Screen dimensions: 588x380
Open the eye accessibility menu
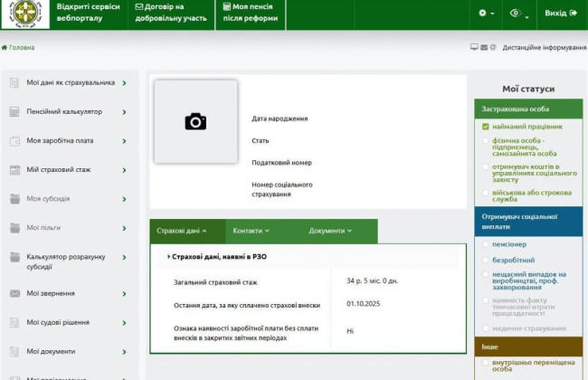519,14
